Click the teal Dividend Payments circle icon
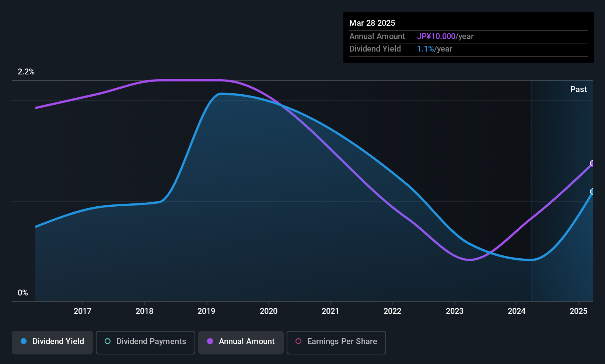This screenshot has height=364, width=605. coord(108,341)
